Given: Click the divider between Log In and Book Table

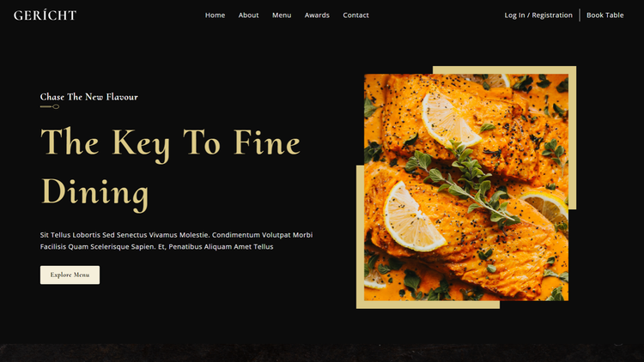Looking at the screenshot, I should click(x=580, y=15).
